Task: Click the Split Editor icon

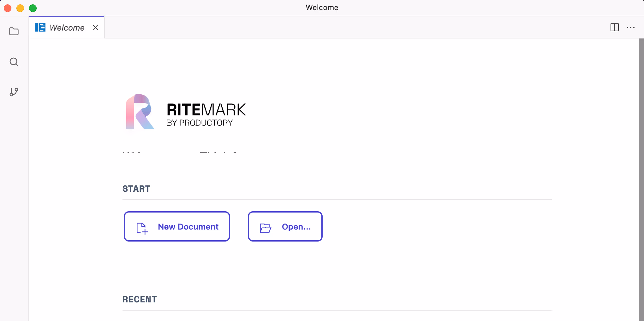Action: tap(614, 27)
